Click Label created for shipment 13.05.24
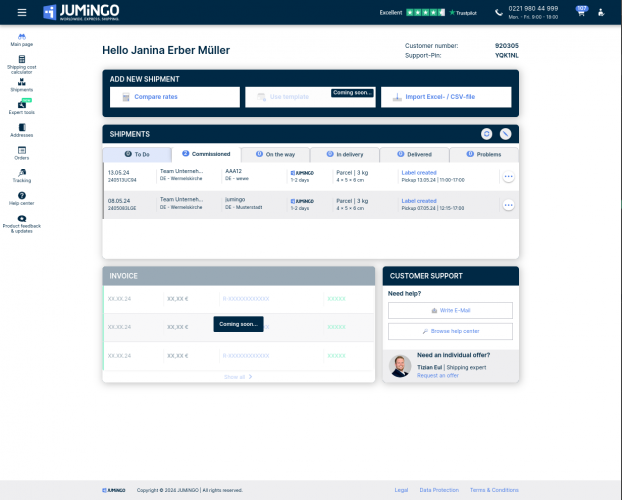Screen dimensions: 622x500 pyautogui.click(x=419, y=173)
